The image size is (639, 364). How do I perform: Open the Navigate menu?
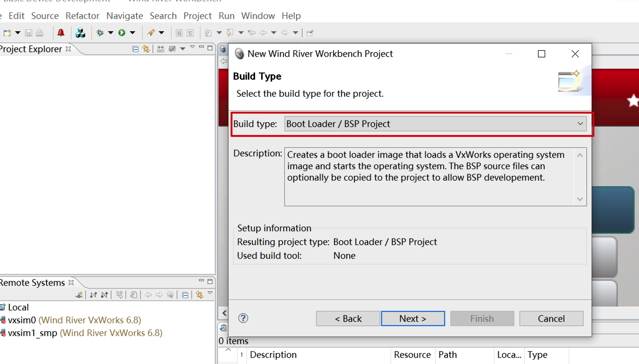tap(125, 16)
